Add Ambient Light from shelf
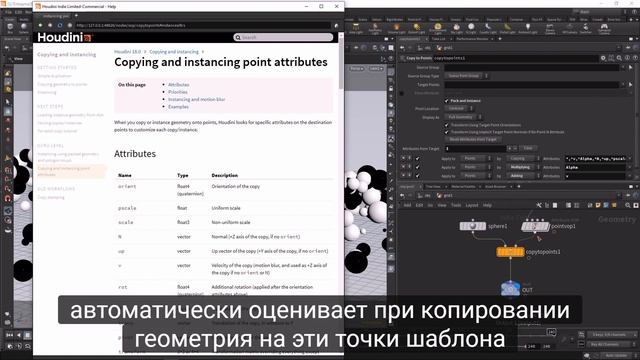Image resolution: width=640 pixels, height=360 pixels. pos(528,28)
